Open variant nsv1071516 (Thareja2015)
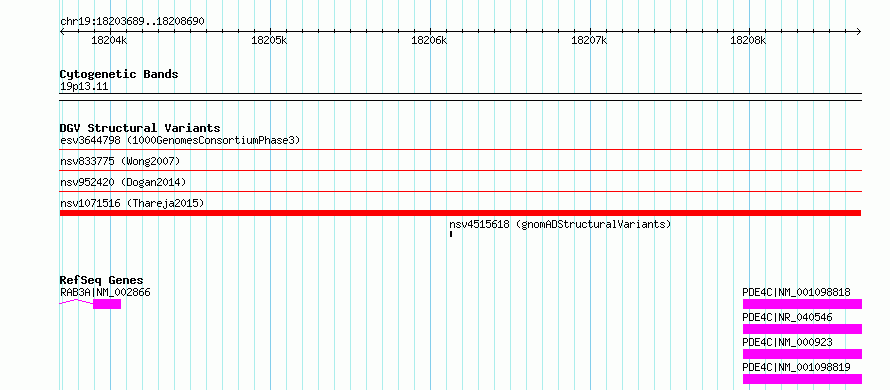This screenshot has width=890, height=390. pyautogui.click(x=132, y=203)
